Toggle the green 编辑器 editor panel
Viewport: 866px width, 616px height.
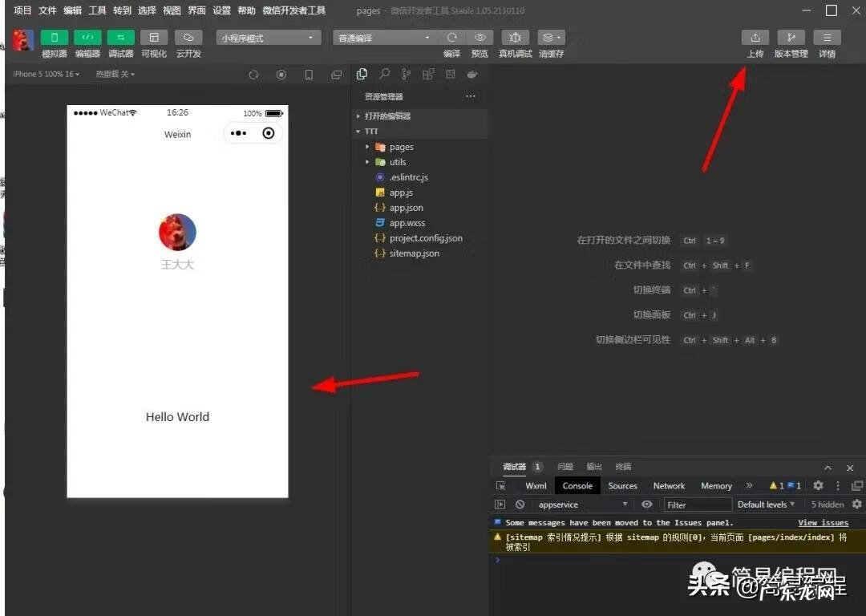(87, 38)
